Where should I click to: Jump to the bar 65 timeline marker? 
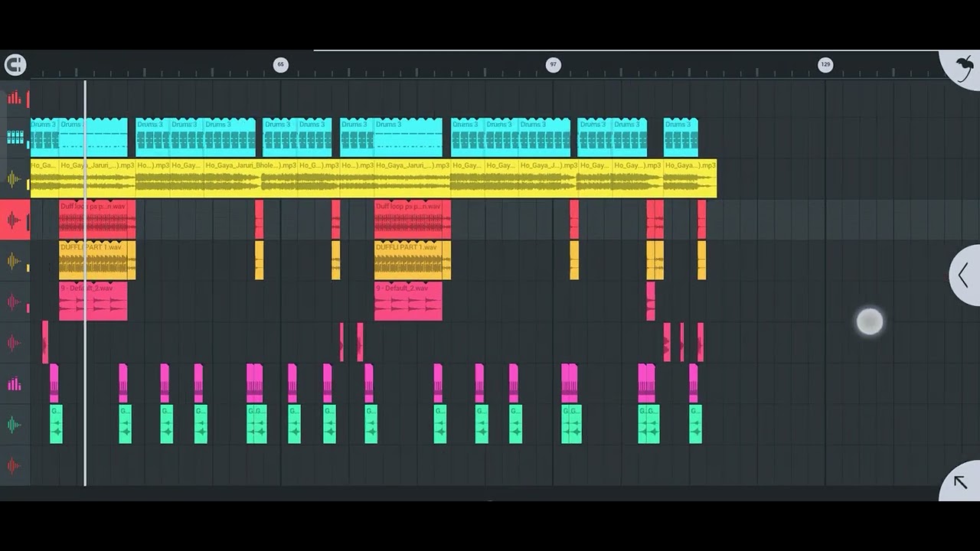280,65
